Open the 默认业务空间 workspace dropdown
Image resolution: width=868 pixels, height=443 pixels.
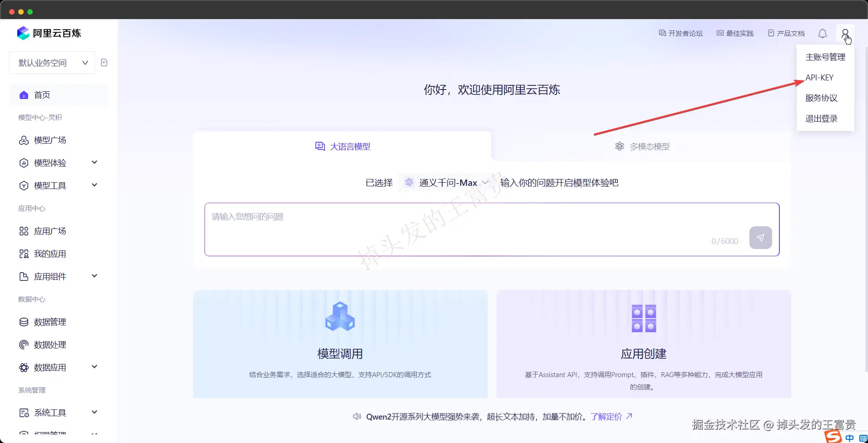point(52,63)
